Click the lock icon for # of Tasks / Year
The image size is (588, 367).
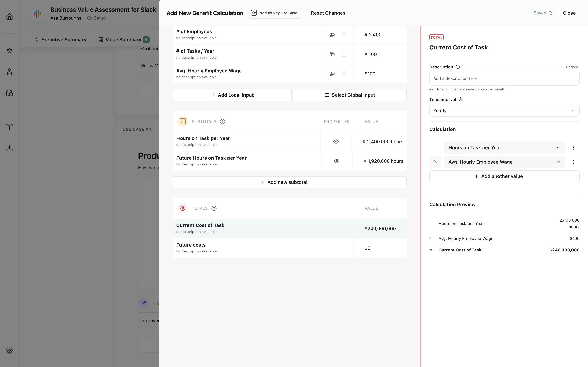(344, 54)
